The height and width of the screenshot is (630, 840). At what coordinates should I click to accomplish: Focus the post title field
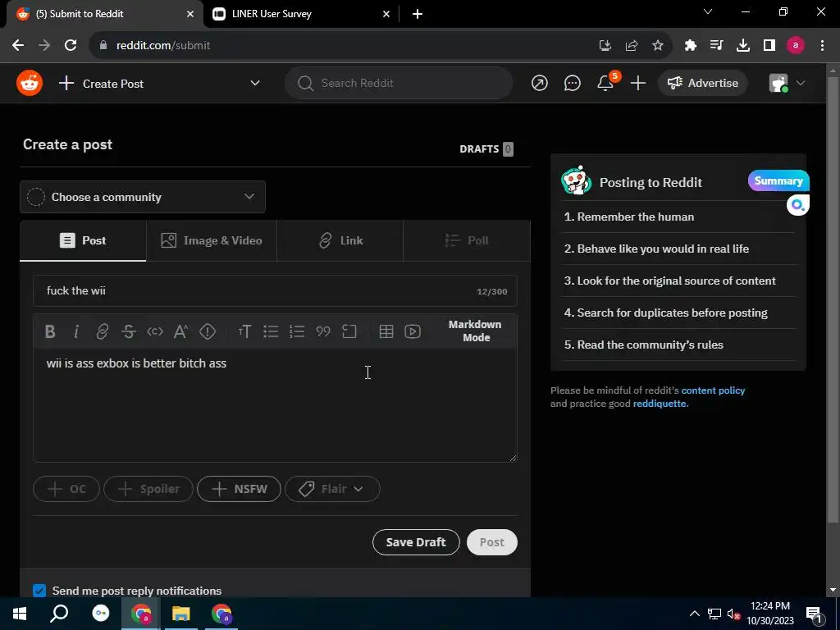coord(275,291)
